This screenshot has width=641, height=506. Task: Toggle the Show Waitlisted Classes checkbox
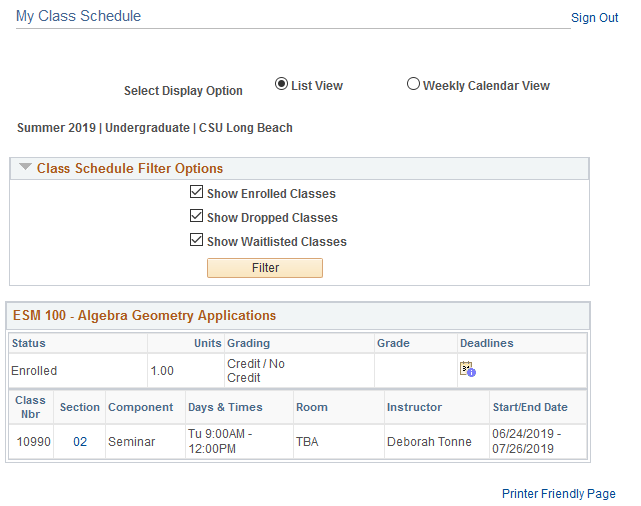coord(196,240)
